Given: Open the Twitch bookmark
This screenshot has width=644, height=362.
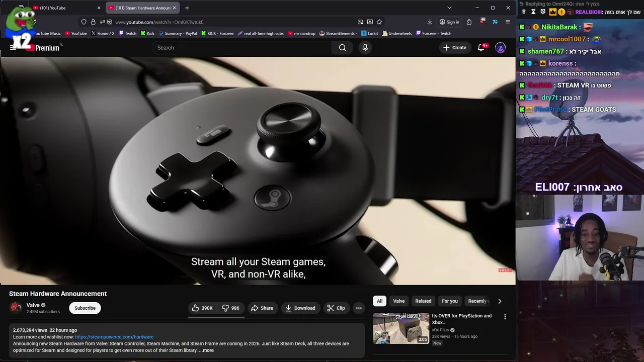Looking at the screenshot, I should pos(128,34).
